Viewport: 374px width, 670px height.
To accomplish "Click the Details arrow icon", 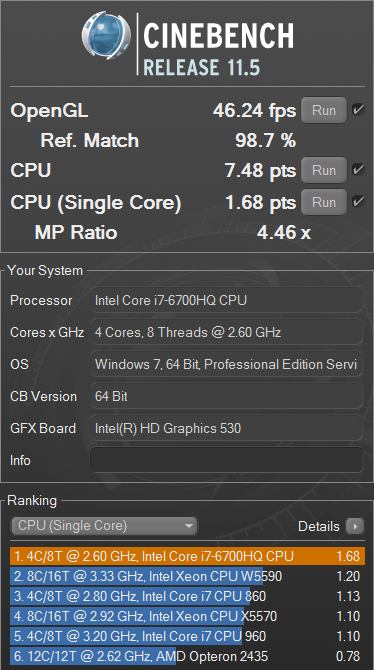I will 355,526.
